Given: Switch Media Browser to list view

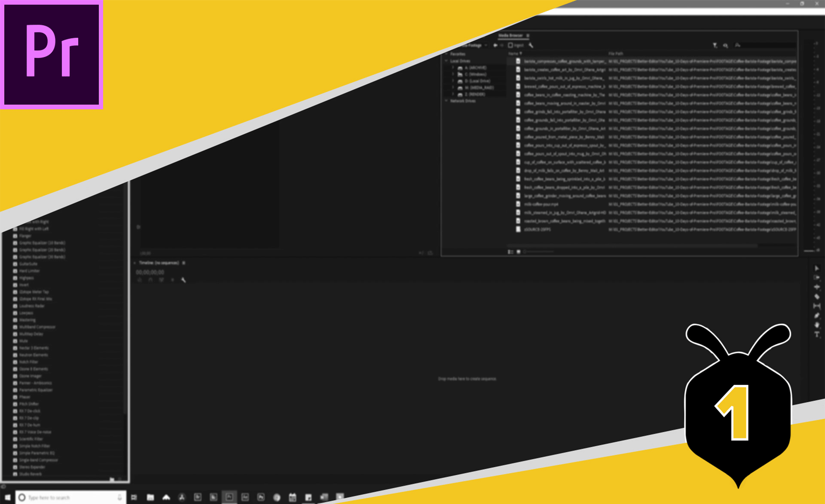Looking at the screenshot, I should (x=511, y=252).
